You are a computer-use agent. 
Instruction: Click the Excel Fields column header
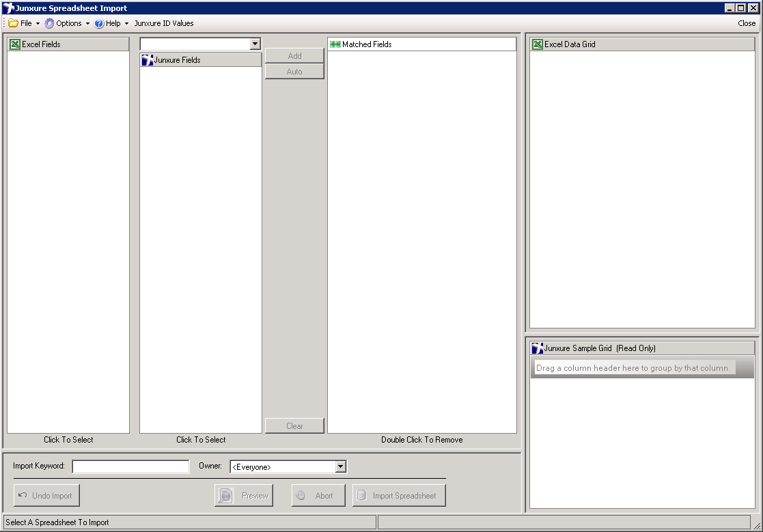click(68, 44)
